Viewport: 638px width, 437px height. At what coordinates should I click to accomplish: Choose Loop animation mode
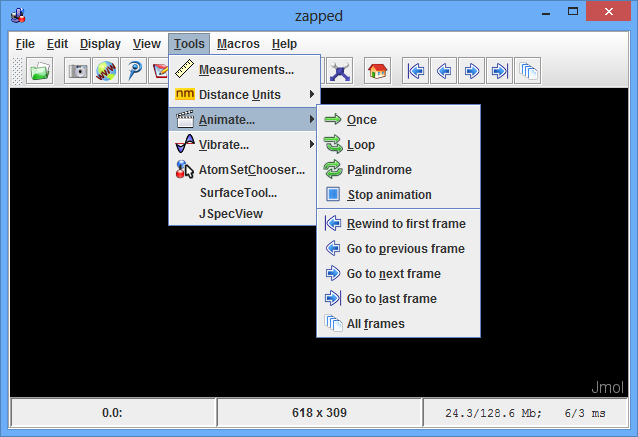(x=398, y=144)
